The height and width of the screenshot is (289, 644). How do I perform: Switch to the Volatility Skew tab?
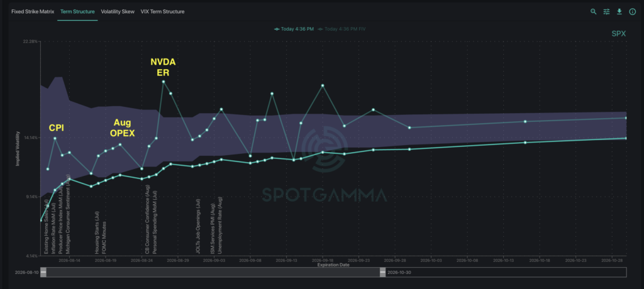[x=118, y=11]
